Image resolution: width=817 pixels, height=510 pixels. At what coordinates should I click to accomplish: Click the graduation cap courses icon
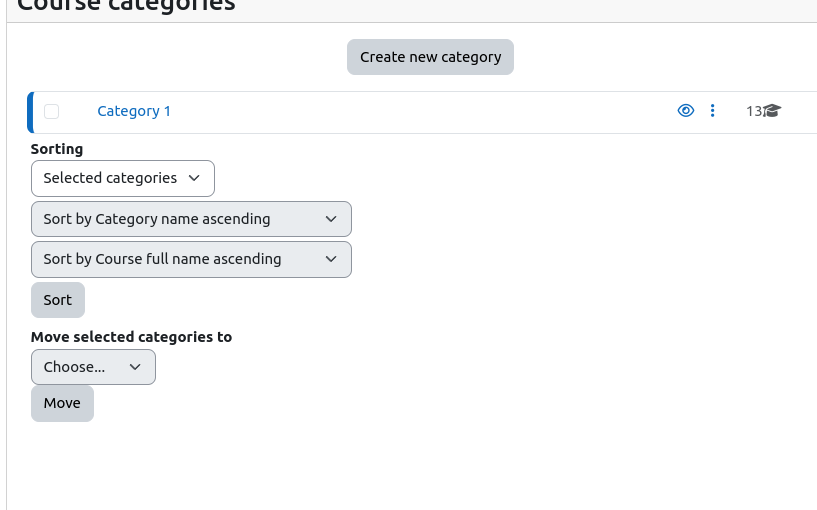coord(772,111)
